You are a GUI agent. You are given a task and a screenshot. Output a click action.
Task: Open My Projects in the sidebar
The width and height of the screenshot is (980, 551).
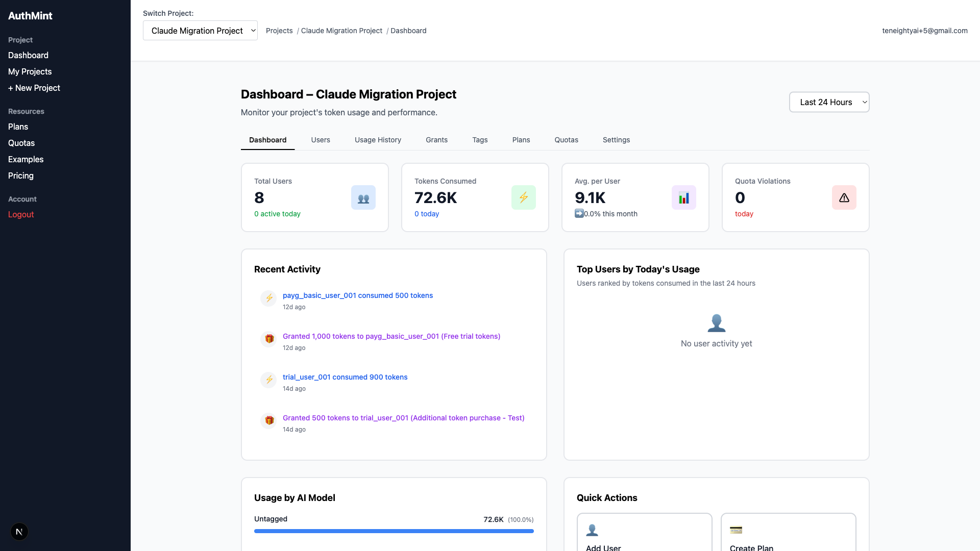click(30, 71)
